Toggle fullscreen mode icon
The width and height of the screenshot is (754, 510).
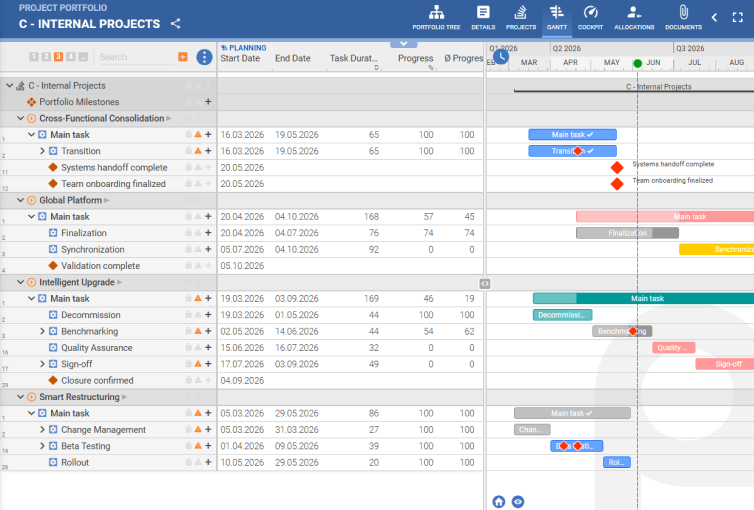pyautogui.click(x=738, y=18)
